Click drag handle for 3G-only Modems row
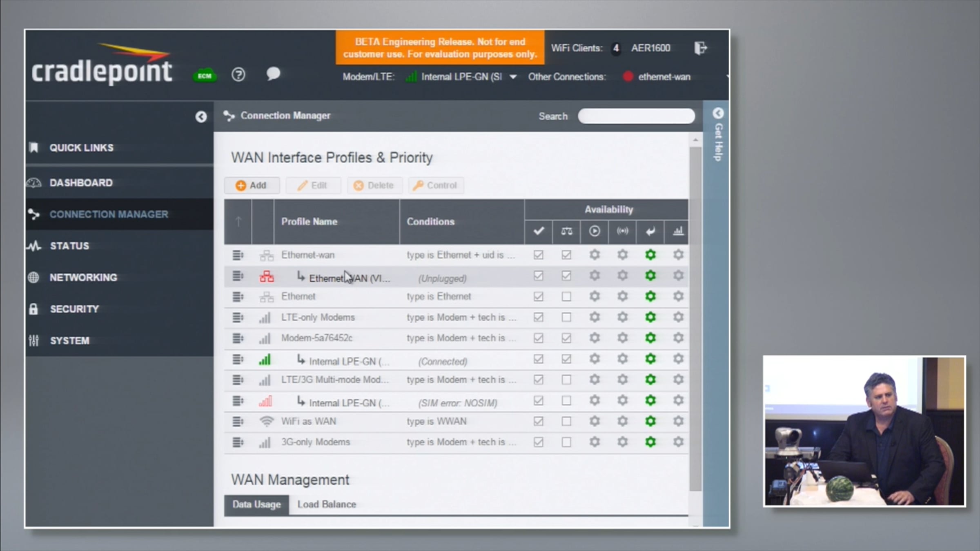The image size is (980, 551). 238,442
